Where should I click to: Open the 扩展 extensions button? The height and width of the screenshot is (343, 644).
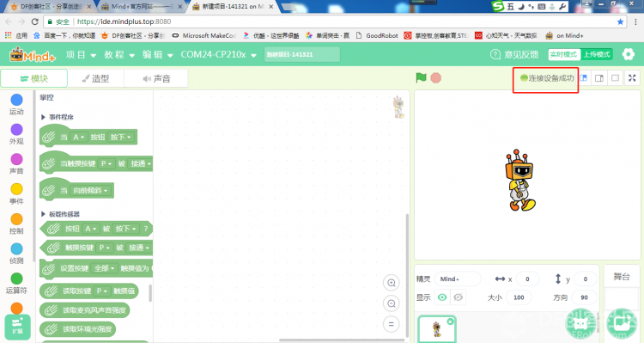[17, 327]
